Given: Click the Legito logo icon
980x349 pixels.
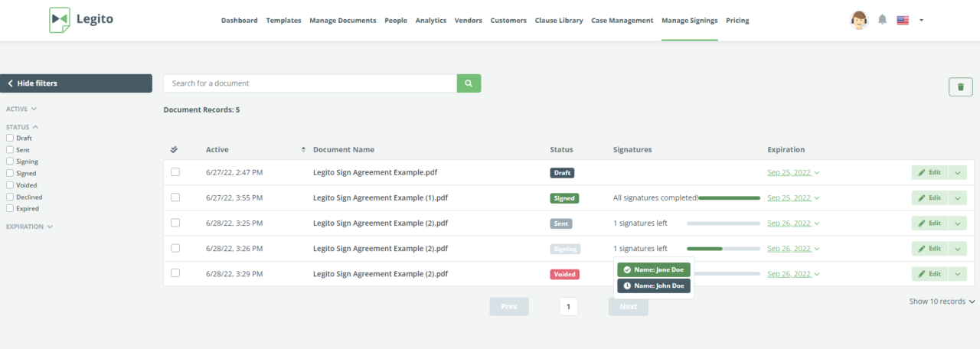Looking at the screenshot, I should [x=59, y=20].
